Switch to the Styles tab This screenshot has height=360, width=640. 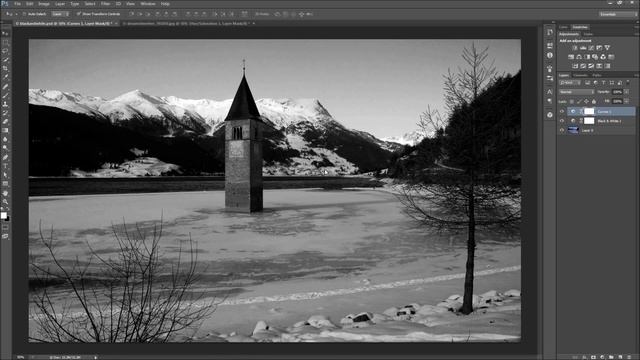click(588, 34)
